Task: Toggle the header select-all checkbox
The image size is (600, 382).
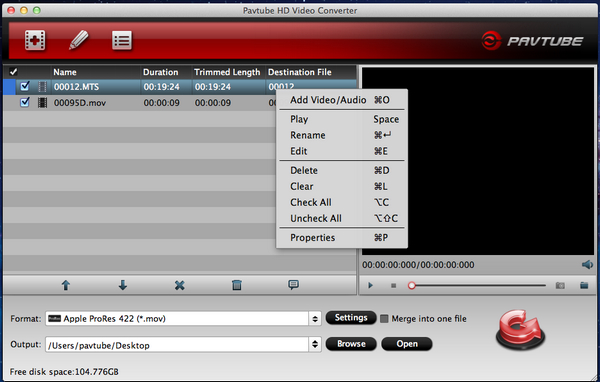Action: coord(13,72)
